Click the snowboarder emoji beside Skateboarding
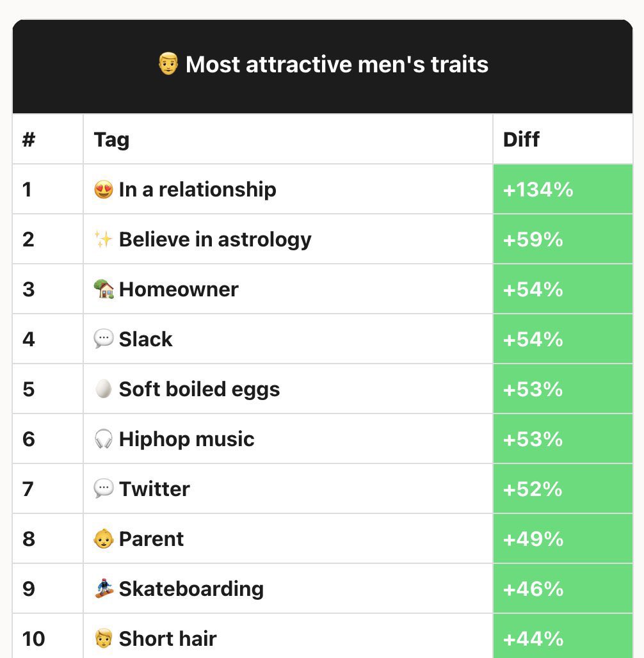This screenshot has width=644, height=658. pos(103,589)
